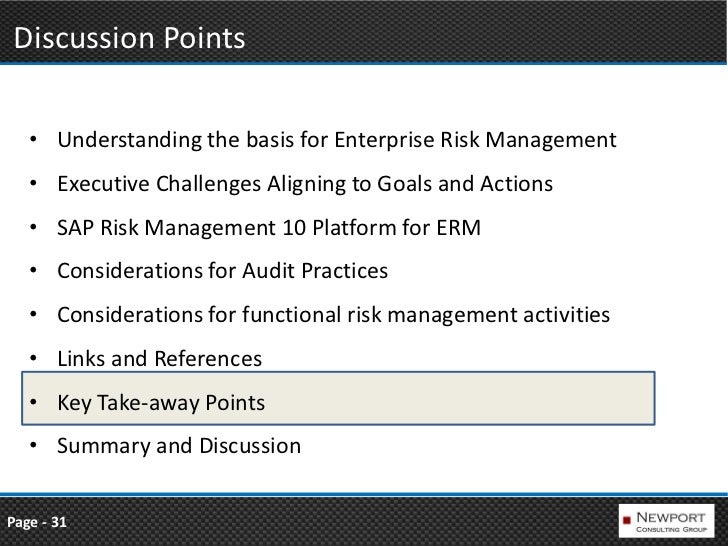728x546 pixels.
Task: Click bullet dot beside Key Take-away Points
Action: tap(33, 403)
